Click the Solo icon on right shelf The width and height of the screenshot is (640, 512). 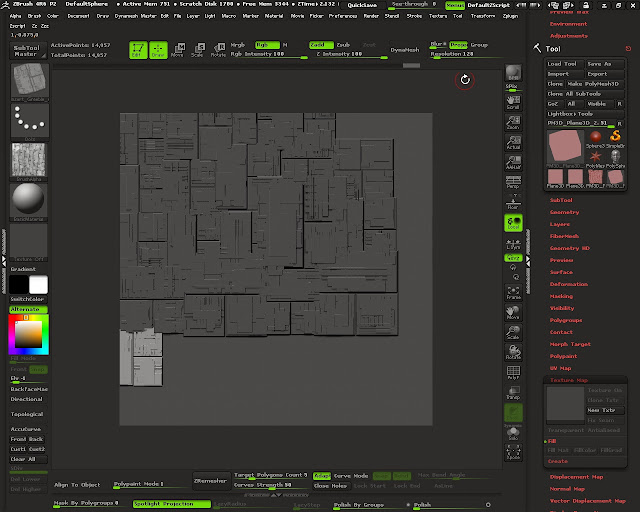pos(513,434)
